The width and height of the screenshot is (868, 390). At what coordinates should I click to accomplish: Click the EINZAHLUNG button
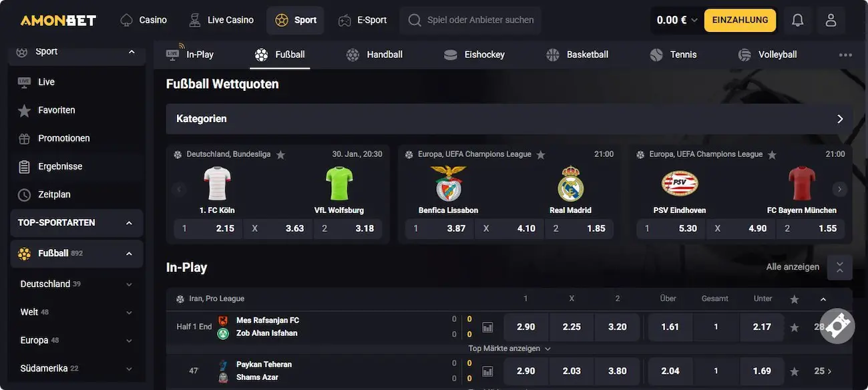click(740, 20)
